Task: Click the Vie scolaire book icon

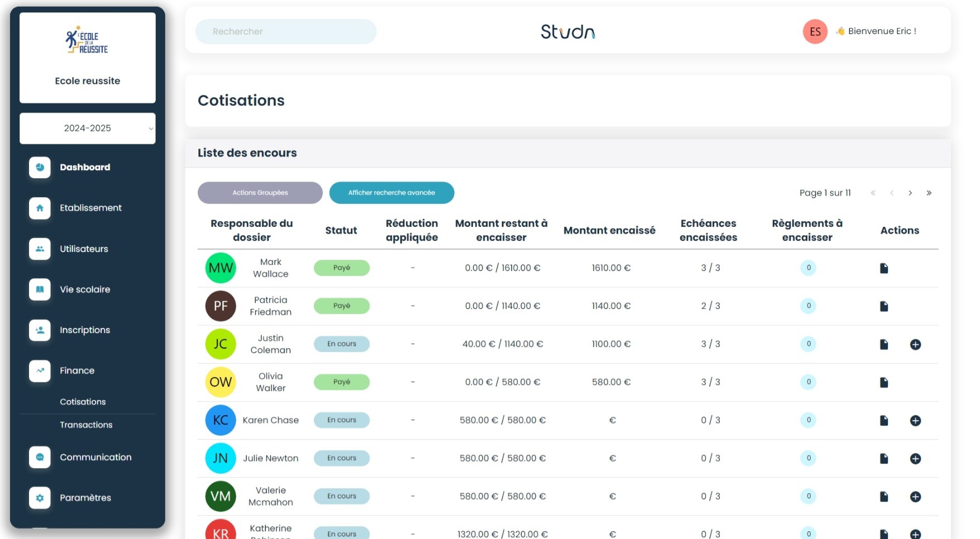Action: (x=40, y=289)
